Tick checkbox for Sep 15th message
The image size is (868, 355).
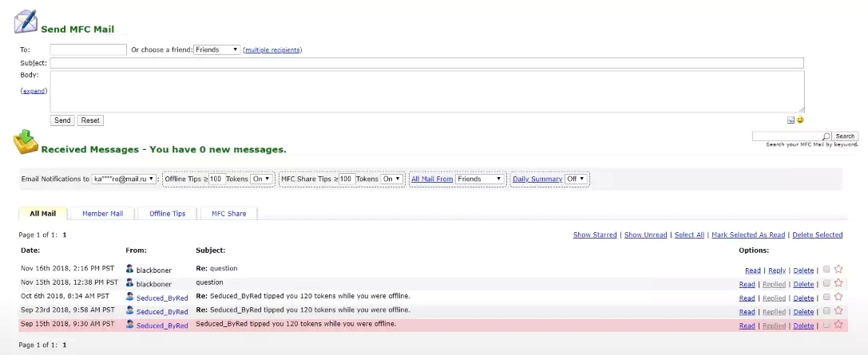826,325
